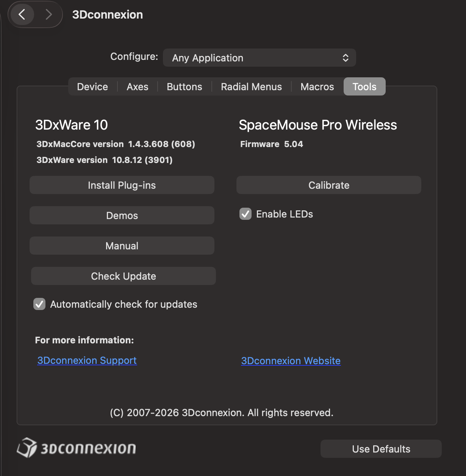Open the Manual
This screenshot has width=466, height=476.
click(122, 246)
